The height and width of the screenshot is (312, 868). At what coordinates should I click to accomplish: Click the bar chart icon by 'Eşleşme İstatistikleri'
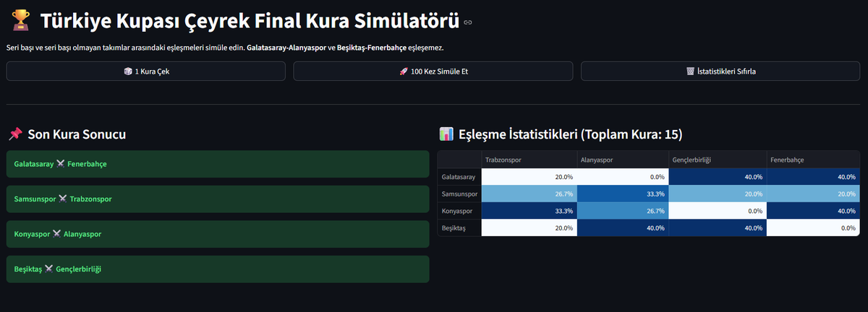pyautogui.click(x=447, y=134)
